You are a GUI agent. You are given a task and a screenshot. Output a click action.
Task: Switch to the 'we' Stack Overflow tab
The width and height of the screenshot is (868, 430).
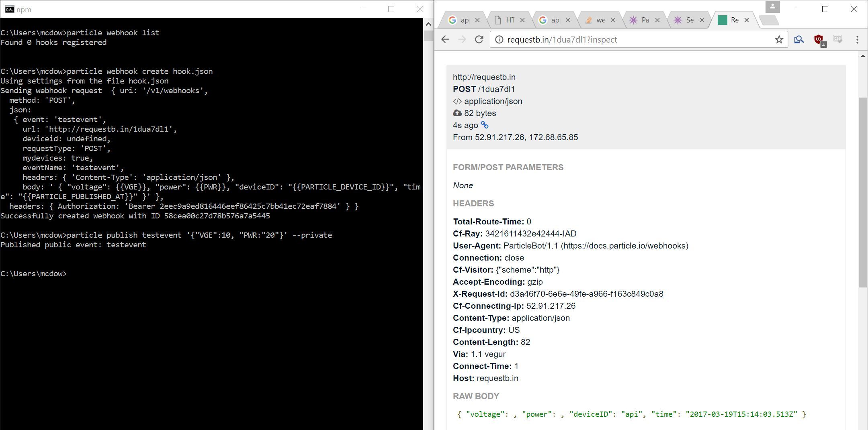600,20
